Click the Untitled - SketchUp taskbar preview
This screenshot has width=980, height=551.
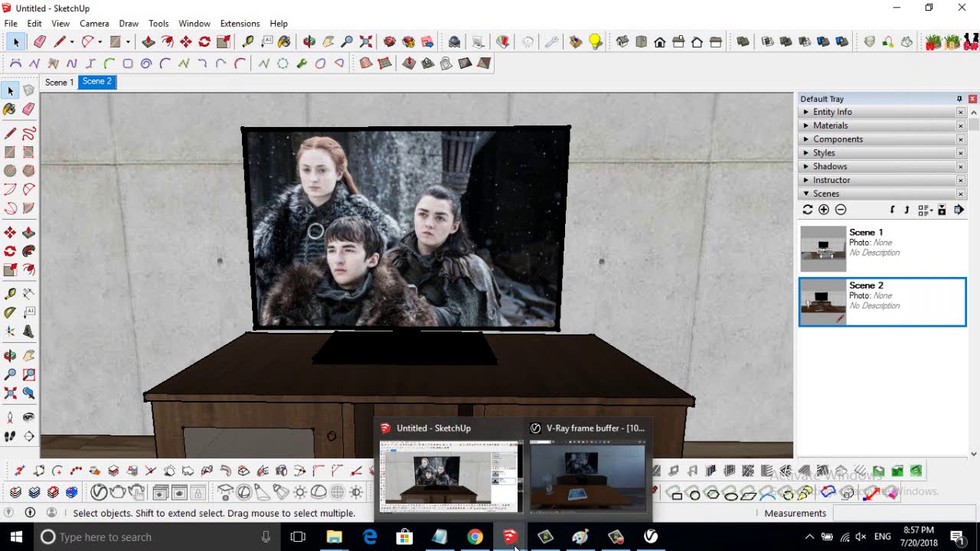pos(449,476)
